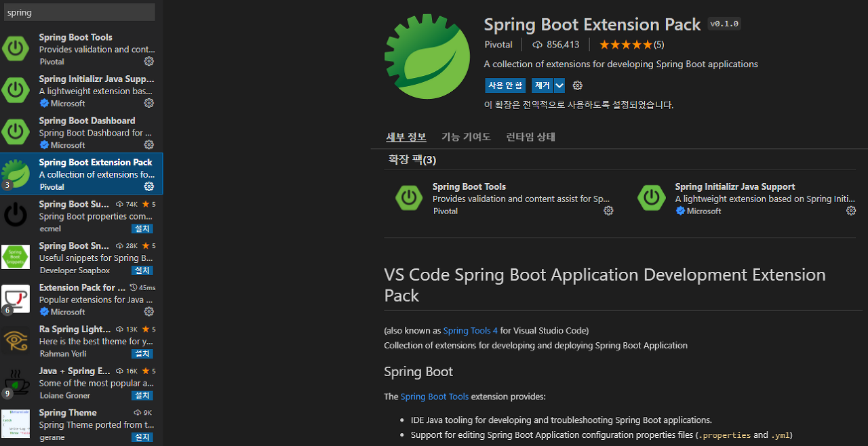Click the Ra Spring Light eye icon
Screen dimensions: 868x446
[16, 340]
